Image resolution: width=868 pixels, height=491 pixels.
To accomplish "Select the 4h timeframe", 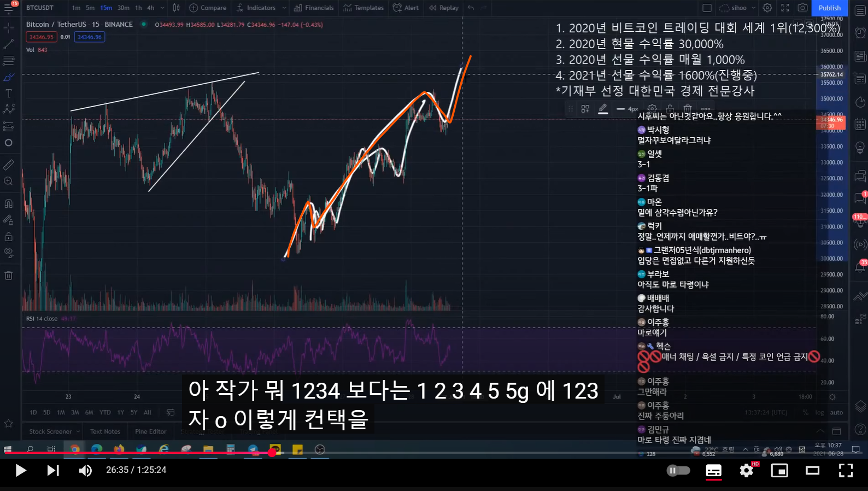I will pos(150,8).
